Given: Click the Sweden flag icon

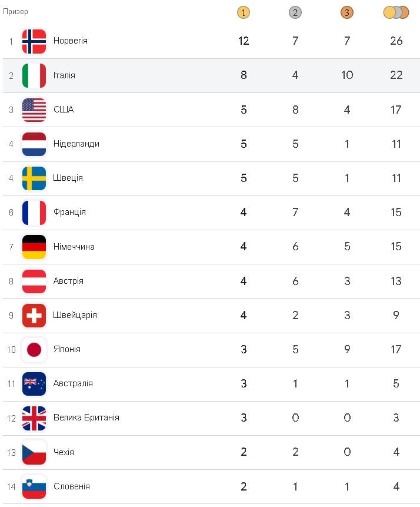Looking at the screenshot, I should click(x=34, y=178).
